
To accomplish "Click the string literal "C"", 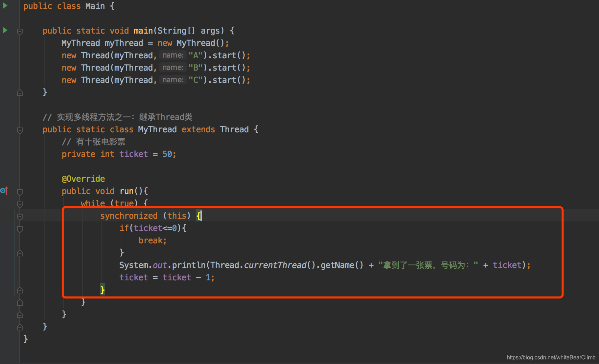I will tap(196, 80).
